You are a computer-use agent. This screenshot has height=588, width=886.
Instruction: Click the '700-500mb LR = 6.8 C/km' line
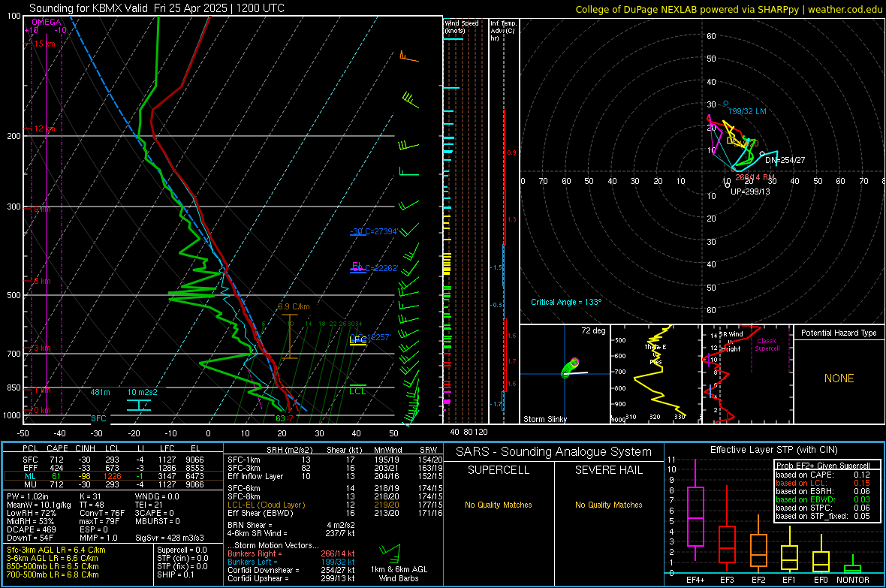pyautogui.click(x=53, y=574)
